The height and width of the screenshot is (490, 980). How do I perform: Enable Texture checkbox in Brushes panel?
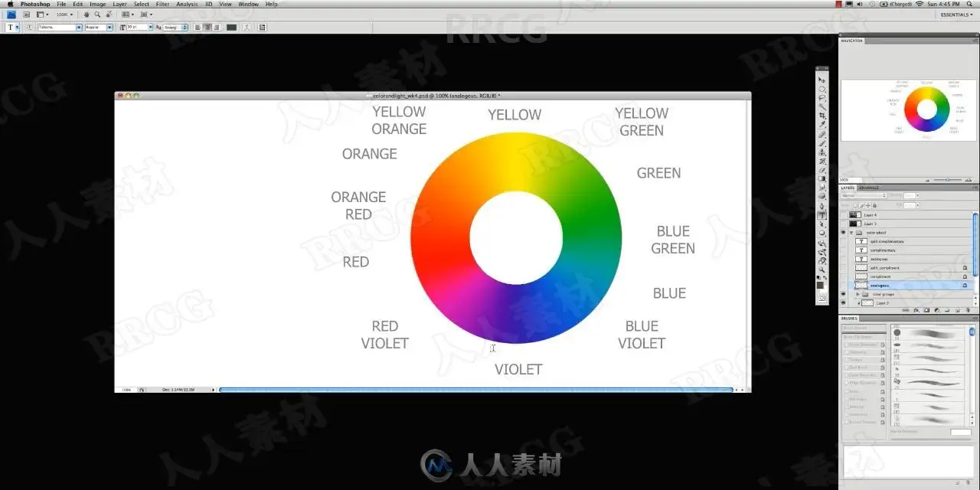coord(847,360)
